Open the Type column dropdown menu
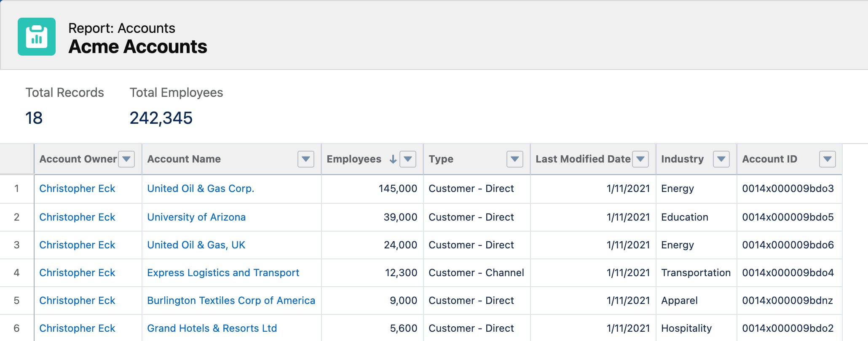This screenshot has width=868, height=341. pos(515,159)
